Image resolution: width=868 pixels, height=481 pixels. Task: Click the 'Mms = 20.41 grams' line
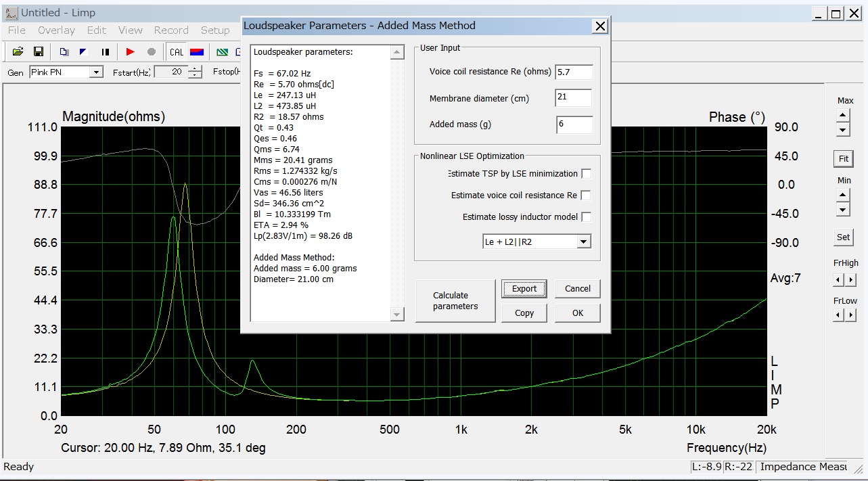point(293,160)
